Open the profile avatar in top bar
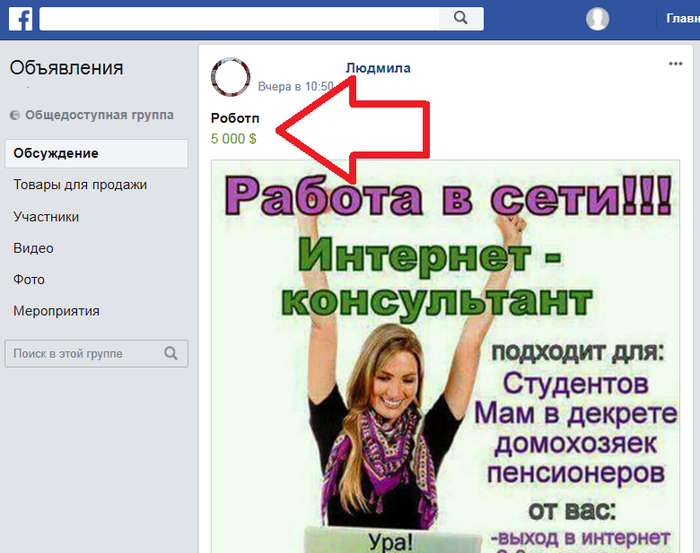Image resolution: width=700 pixels, height=553 pixels. [x=598, y=19]
